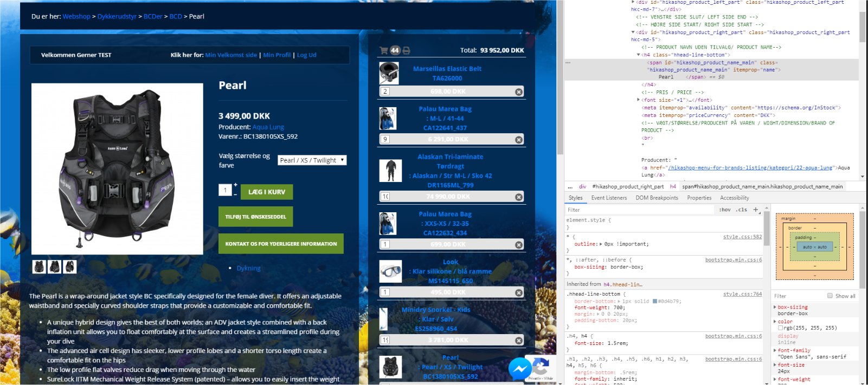Select second Pearl thumbnail image
Image resolution: width=868 pixels, height=385 pixels.
(x=55, y=267)
